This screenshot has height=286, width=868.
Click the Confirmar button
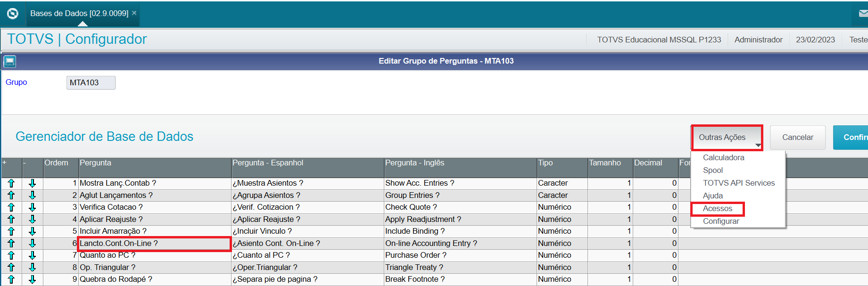click(851, 138)
